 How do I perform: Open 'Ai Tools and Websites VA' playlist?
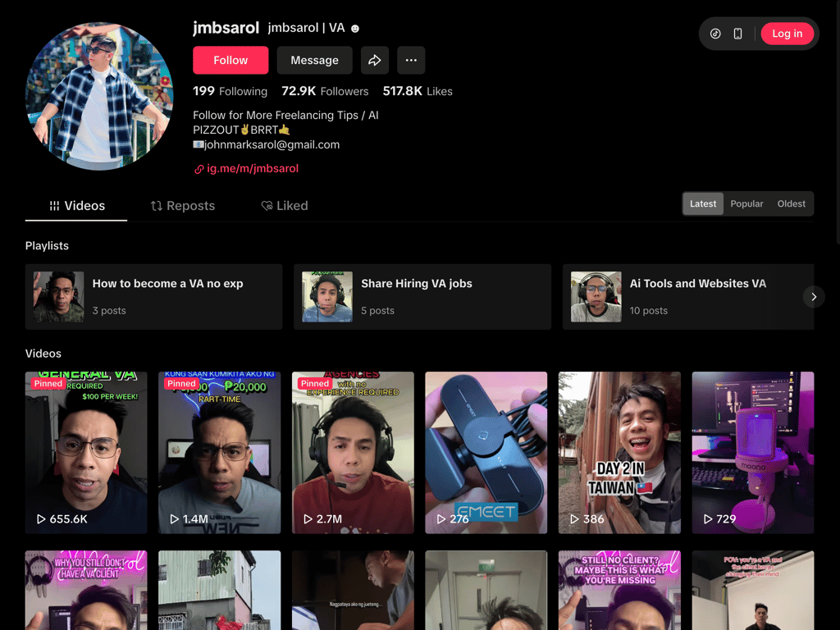click(x=688, y=297)
